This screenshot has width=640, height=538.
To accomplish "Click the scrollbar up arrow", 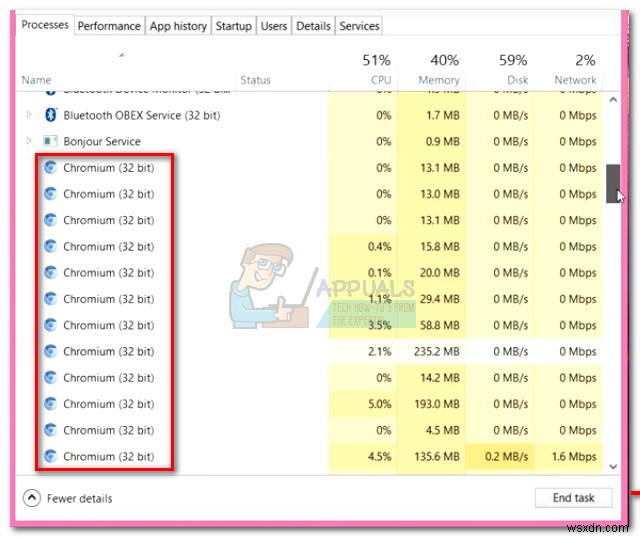I will (613, 100).
